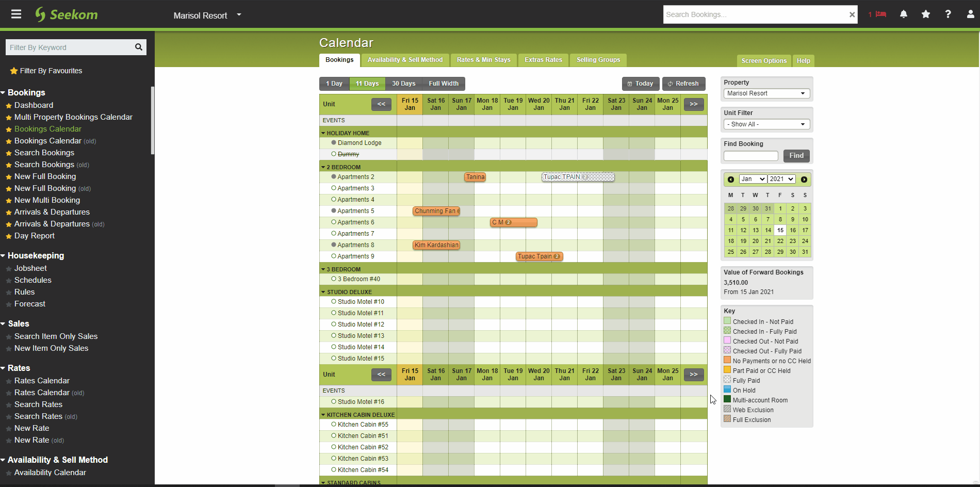Open the Extras Rates tab

click(543, 60)
